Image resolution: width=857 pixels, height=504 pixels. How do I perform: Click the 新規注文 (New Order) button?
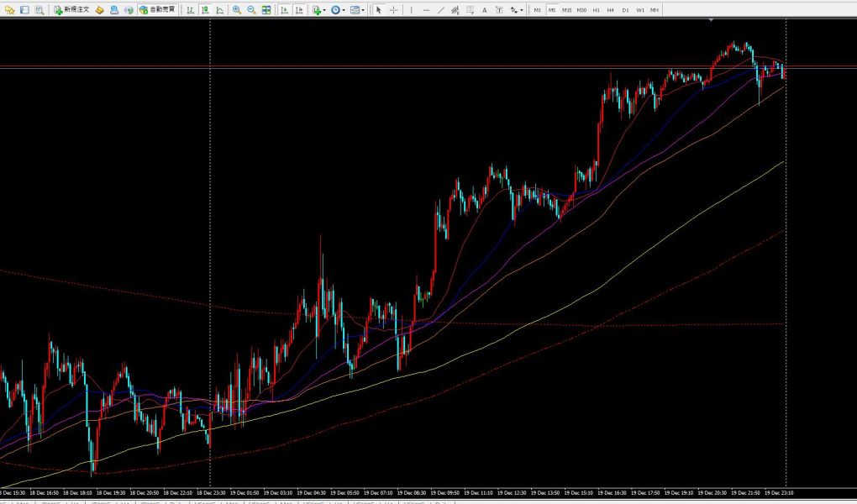[x=71, y=10]
